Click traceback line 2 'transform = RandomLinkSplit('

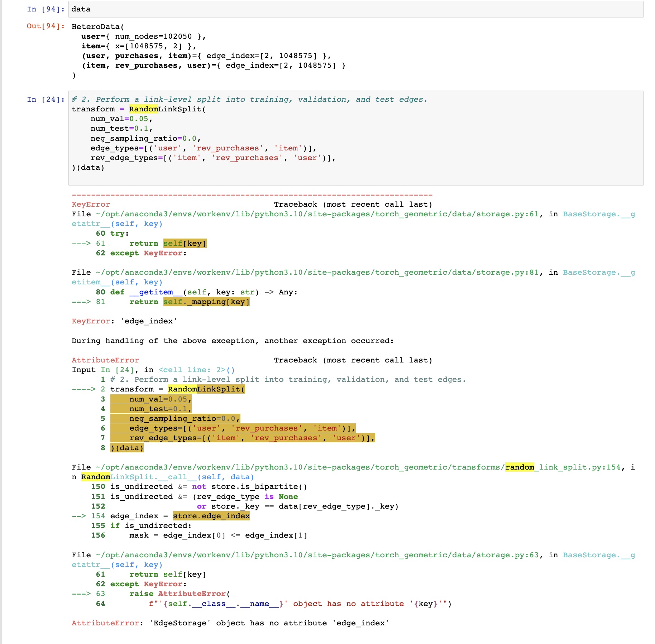[178, 389]
